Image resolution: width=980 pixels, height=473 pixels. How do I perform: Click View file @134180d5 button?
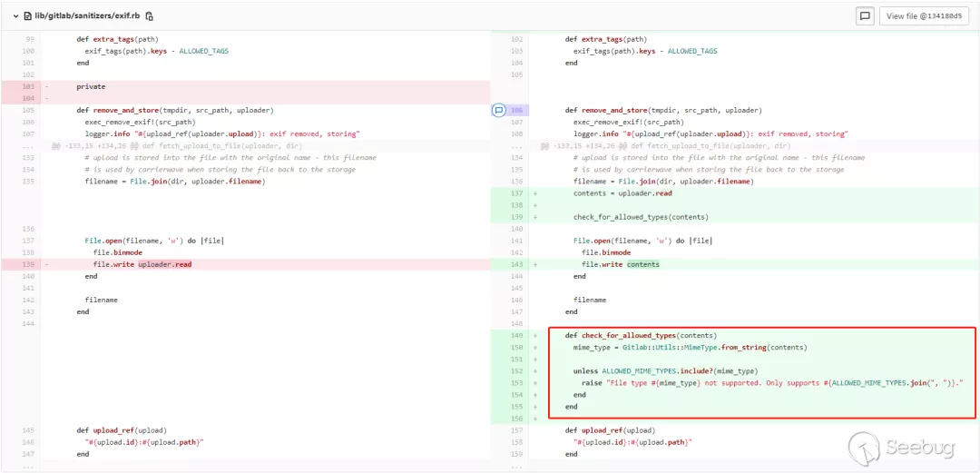(x=924, y=16)
